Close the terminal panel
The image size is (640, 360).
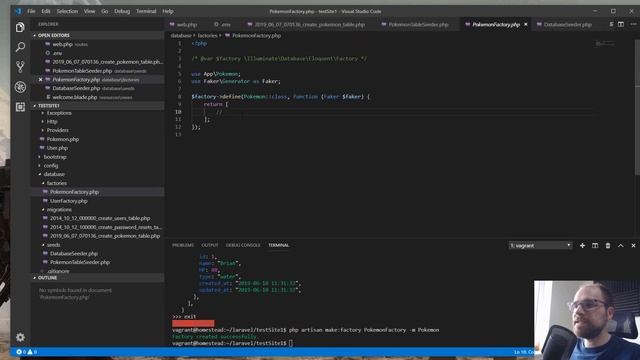(x=633, y=245)
